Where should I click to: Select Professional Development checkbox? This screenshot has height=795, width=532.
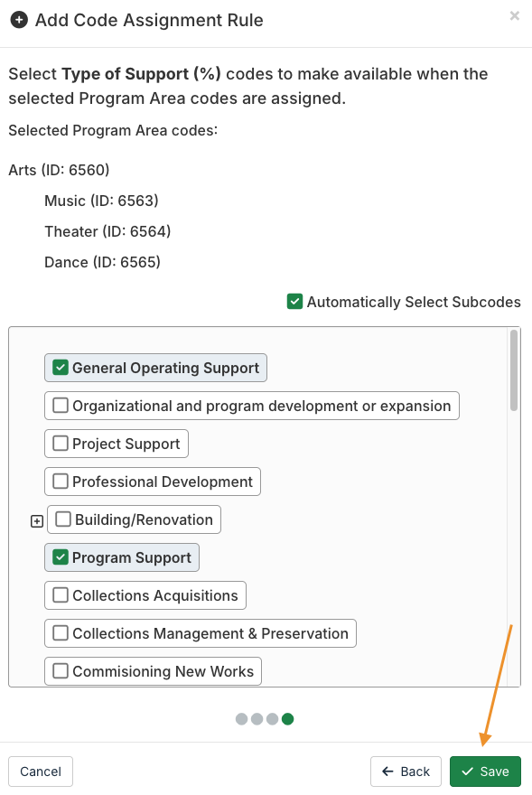(x=61, y=482)
